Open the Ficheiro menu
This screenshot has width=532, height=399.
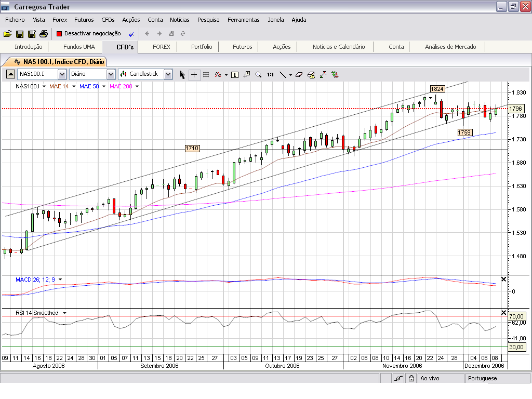15,20
